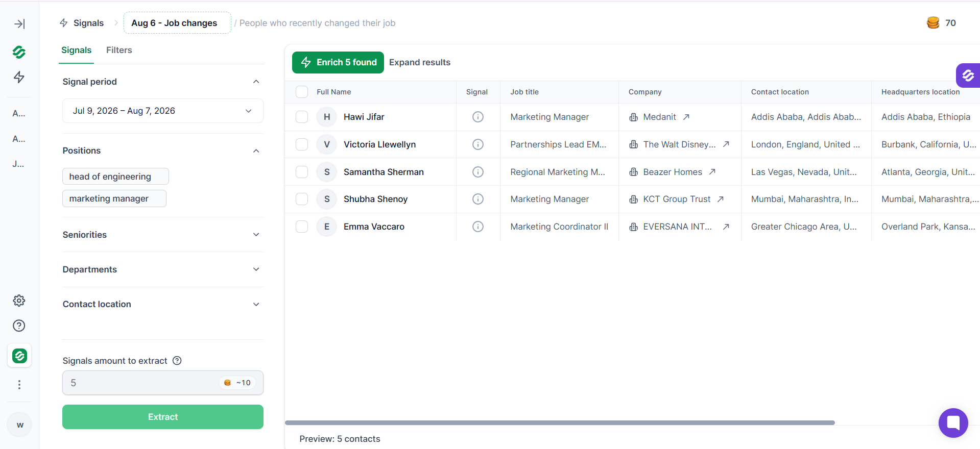Click marketing manager position tag

[114, 198]
